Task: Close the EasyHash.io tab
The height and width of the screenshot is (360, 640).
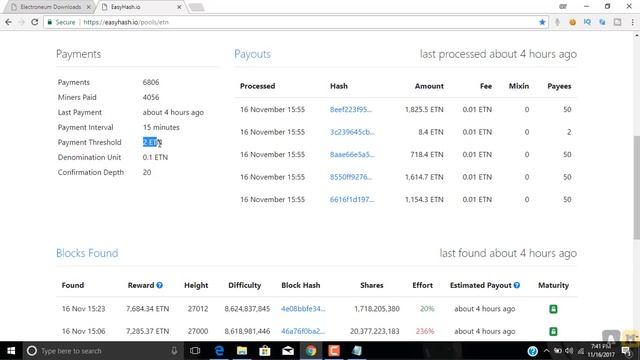Action: point(179,7)
